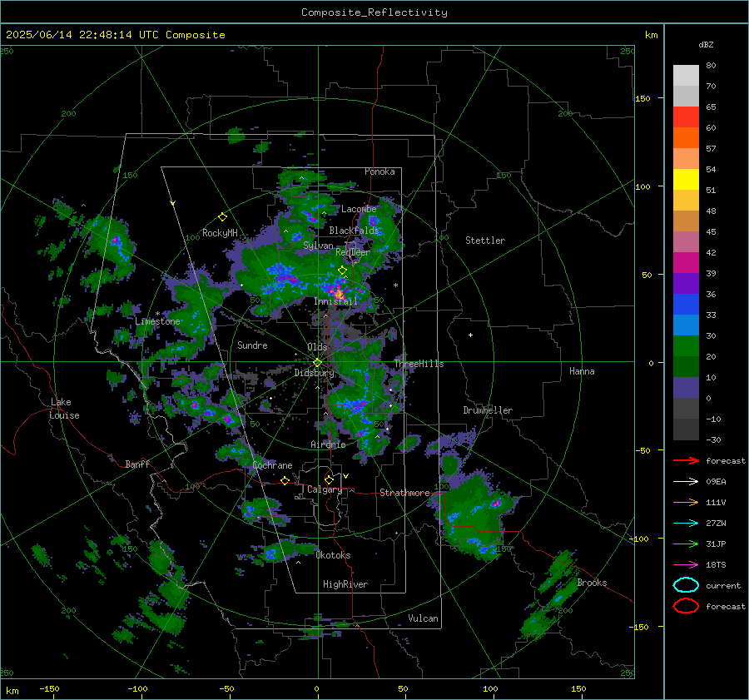Click yellow diamond marker below RedDeer label
This screenshot has width=749, height=700.
(x=342, y=271)
